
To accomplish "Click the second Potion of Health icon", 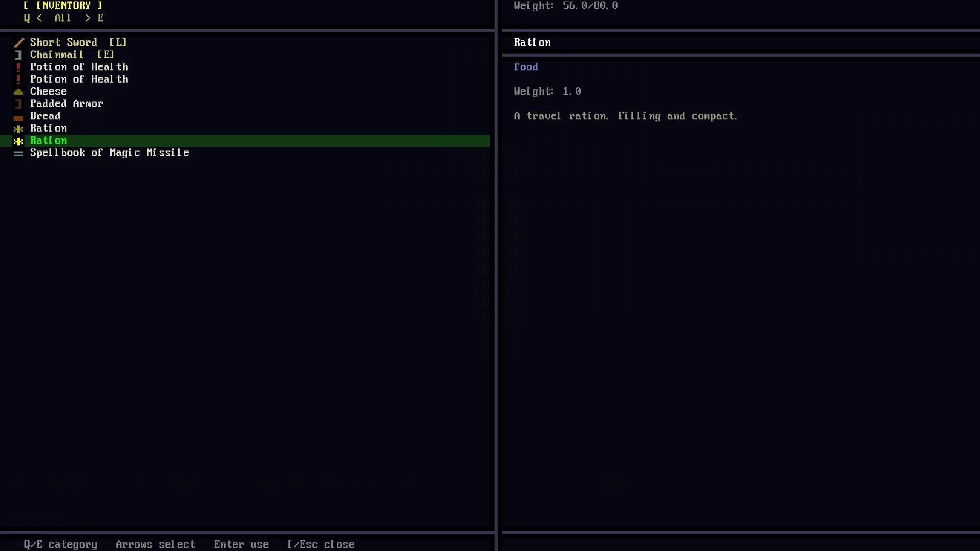I will click(x=18, y=80).
